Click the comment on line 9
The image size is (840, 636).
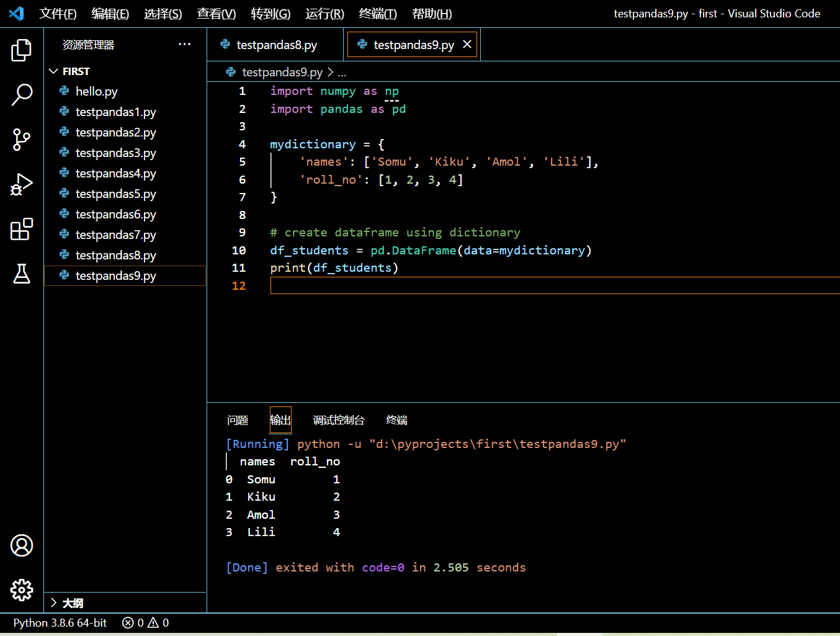pos(395,232)
